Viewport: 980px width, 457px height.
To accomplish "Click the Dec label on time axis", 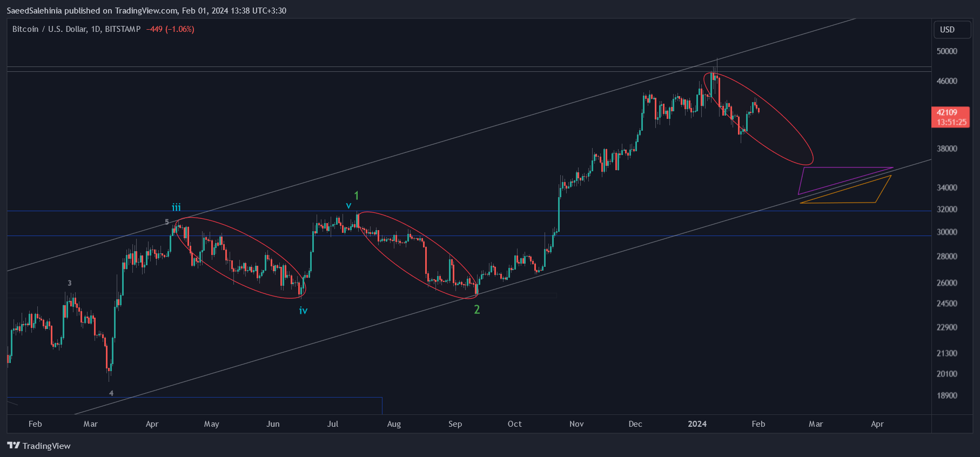I will tap(635, 424).
